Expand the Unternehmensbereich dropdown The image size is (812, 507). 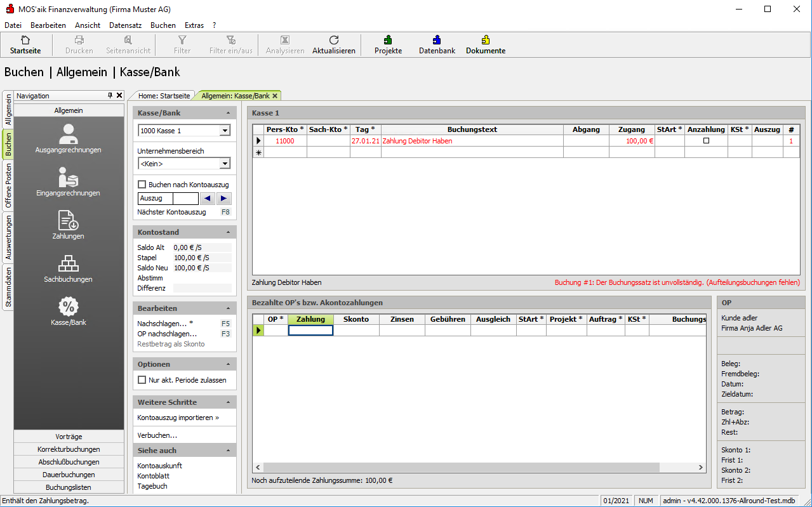point(224,164)
